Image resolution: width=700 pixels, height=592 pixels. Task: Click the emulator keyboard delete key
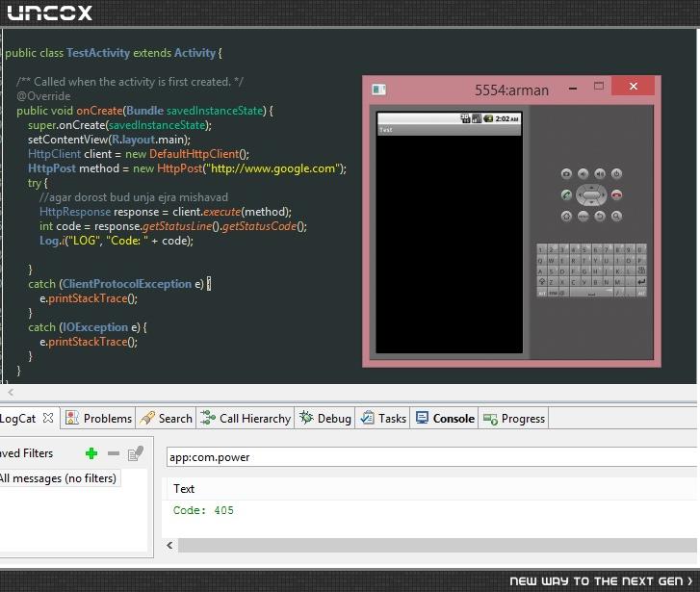pyautogui.click(x=641, y=271)
